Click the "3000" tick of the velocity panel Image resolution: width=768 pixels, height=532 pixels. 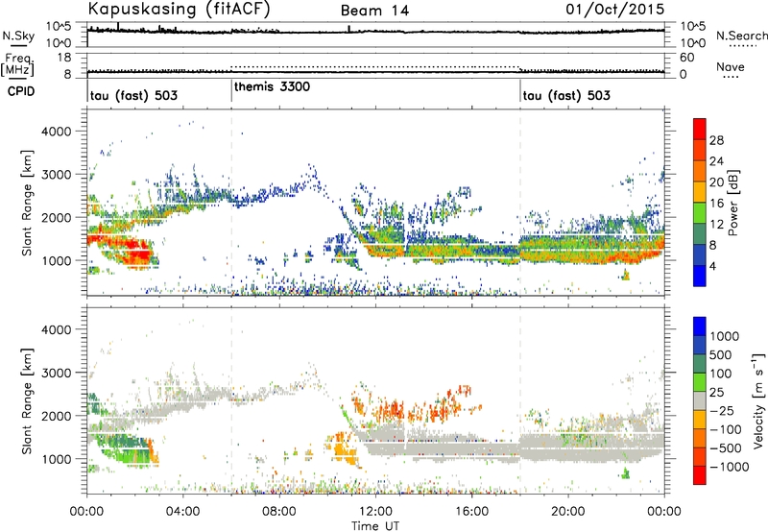tap(56, 373)
